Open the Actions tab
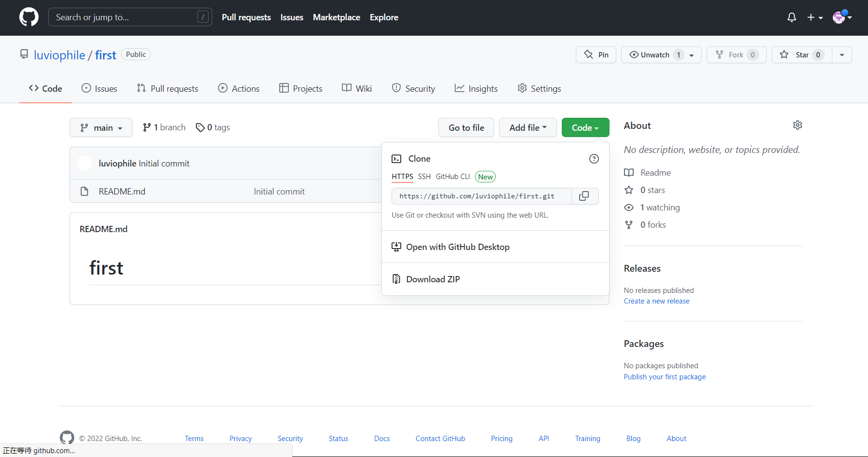Image resolution: width=868 pixels, height=457 pixels. coord(239,88)
